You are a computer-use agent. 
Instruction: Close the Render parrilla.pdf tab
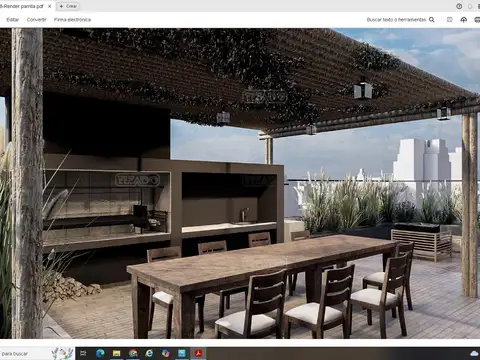pyautogui.click(x=50, y=6)
